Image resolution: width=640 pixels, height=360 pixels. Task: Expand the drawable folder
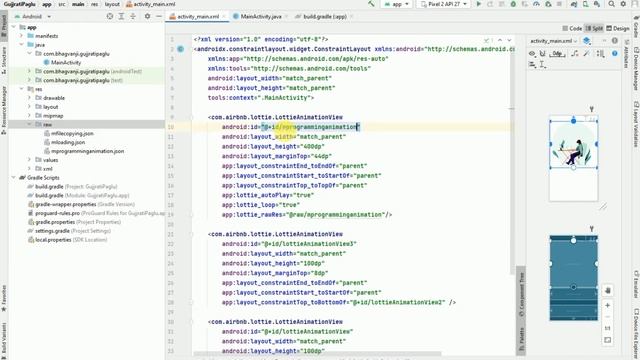(29, 98)
